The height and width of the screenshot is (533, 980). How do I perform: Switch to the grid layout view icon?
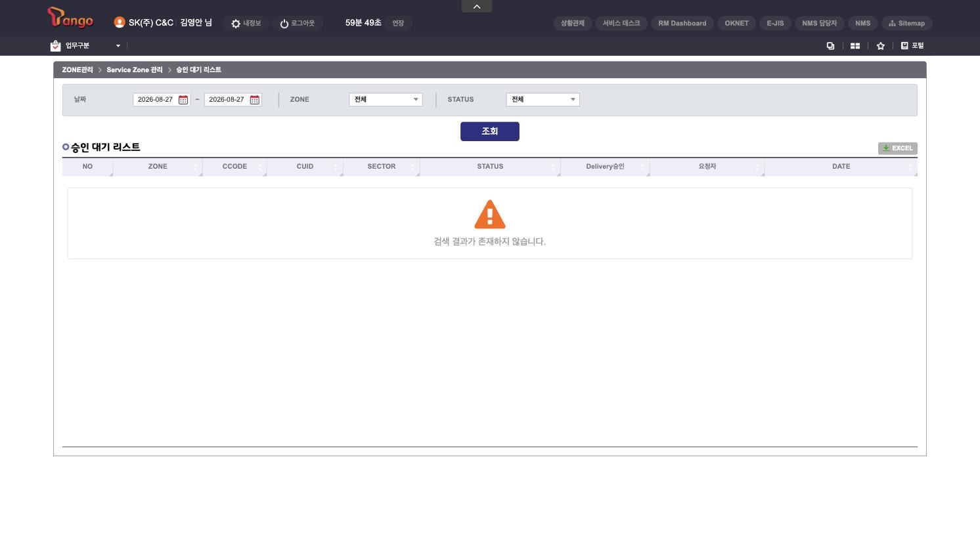(x=855, y=46)
